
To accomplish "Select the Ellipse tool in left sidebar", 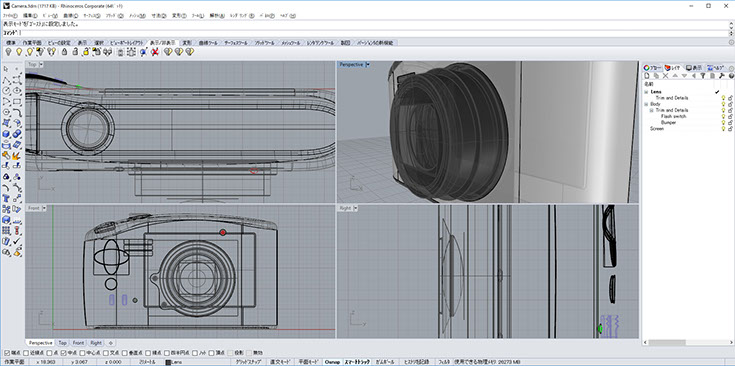I will coord(17,90).
